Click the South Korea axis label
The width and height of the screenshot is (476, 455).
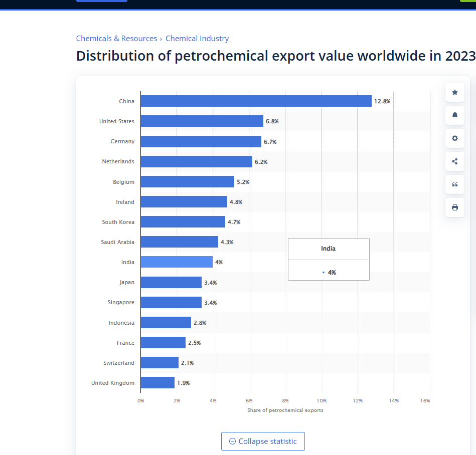(x=118, y=222)
